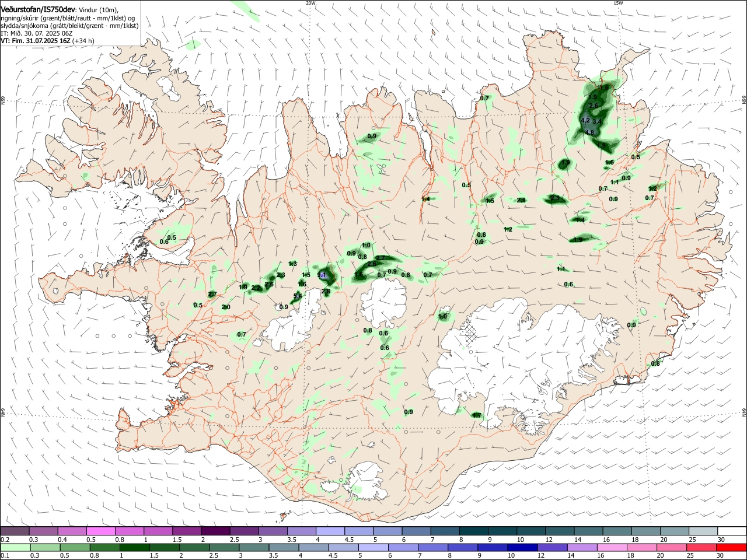The image size is (747, 560).
Task: Click the 5.4 precipitation value
Action: coord(298,296)
